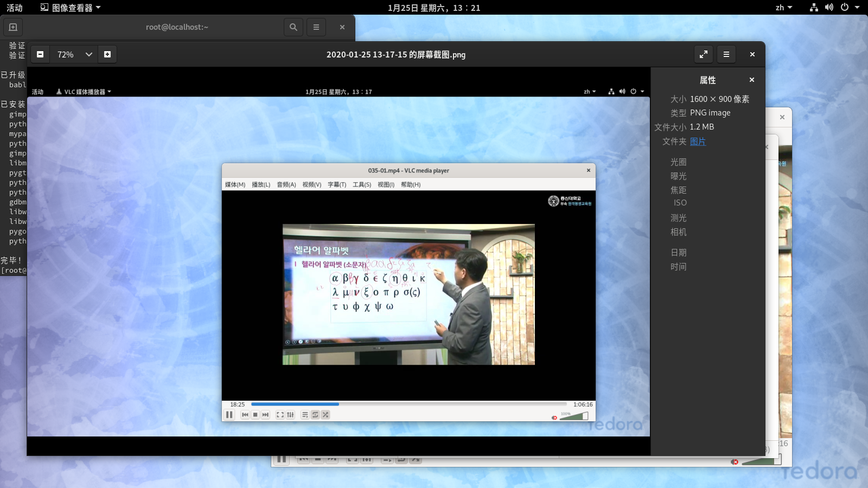Image resolution: width=868 pixels, height=488 pixels.
Task: Open the date and time calendar menu
Action: tap(433, 8)
